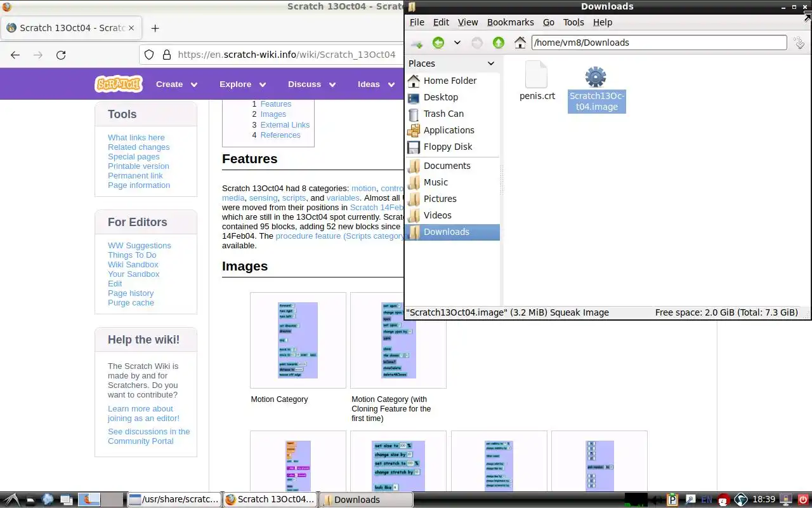This screenshot has width=812, height=508.
Task: Click the new tab icon in file manager toolbar
Action: click(x=417, y=43)
